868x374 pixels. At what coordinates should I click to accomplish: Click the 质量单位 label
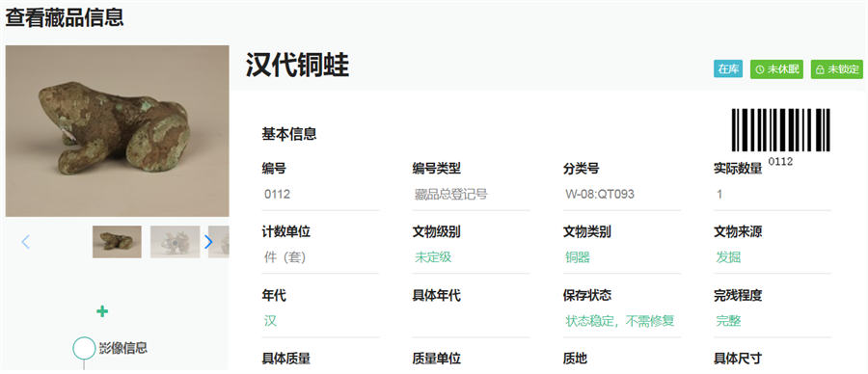tap(436, 359)
